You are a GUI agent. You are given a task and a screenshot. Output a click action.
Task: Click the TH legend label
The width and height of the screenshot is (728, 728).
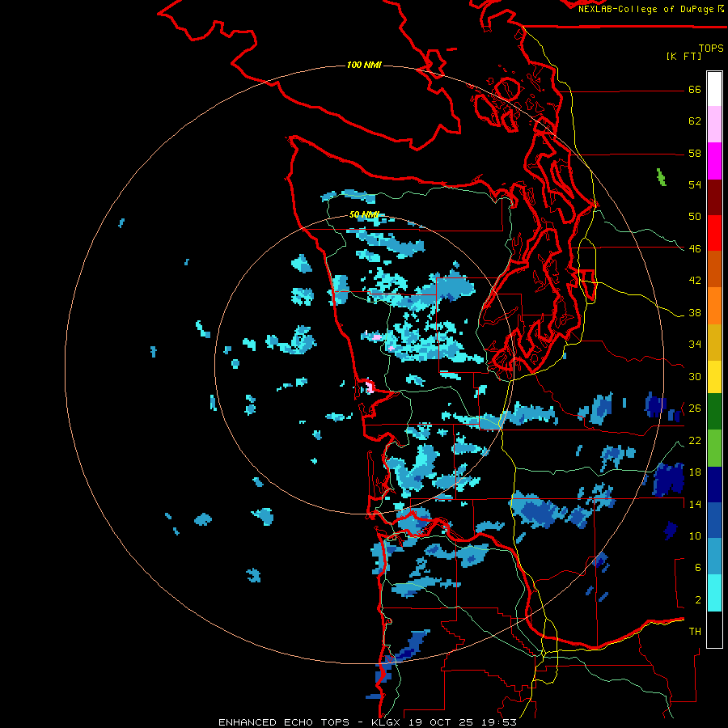pos(695,632)
